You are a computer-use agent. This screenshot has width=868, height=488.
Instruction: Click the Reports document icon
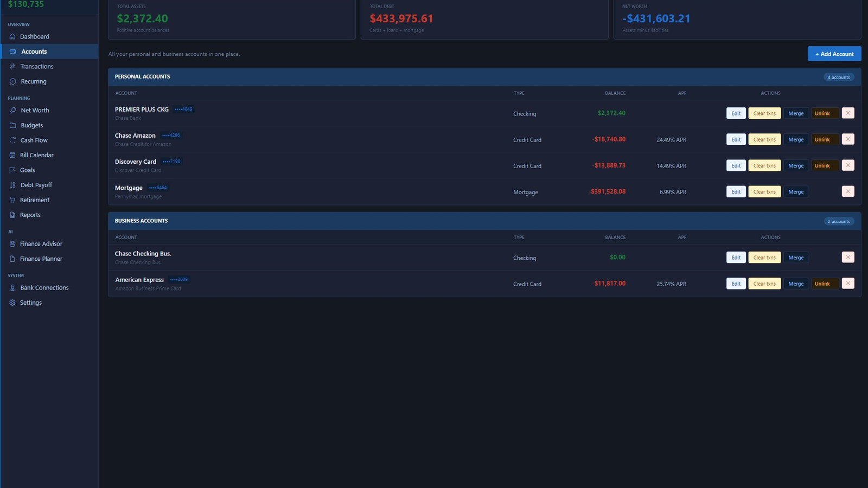pyautogui.click(x=12, y=215)
